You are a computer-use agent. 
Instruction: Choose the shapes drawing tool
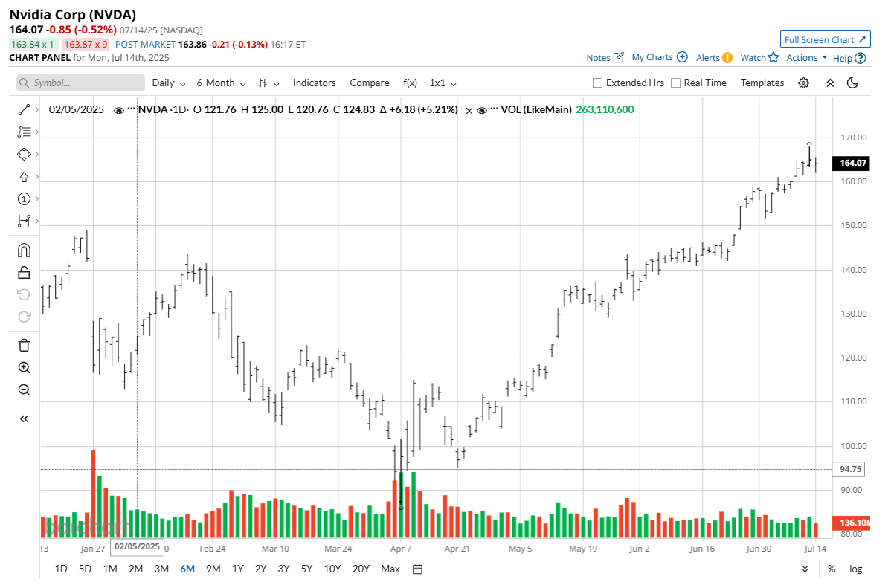pos(24,154)
